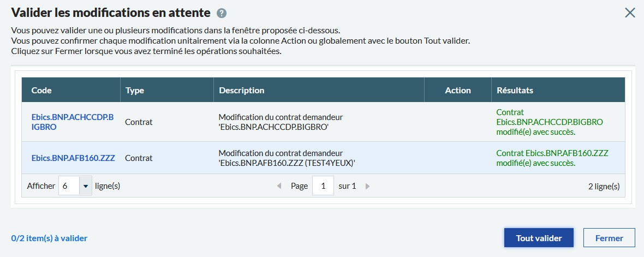Go to previous page arrow
The height and width of the screenshot is (257, 644).
(x=279, y=186)
